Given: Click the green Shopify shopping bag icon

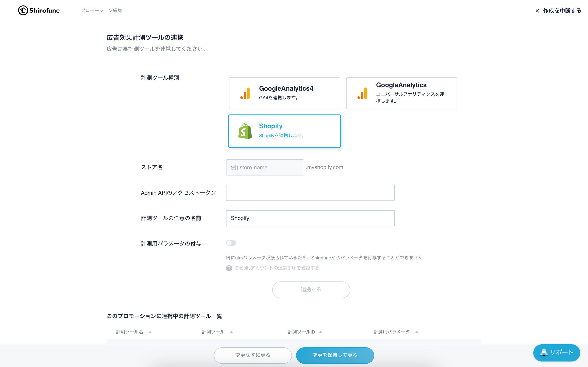Looking at the screenshot, I should 245,131.
